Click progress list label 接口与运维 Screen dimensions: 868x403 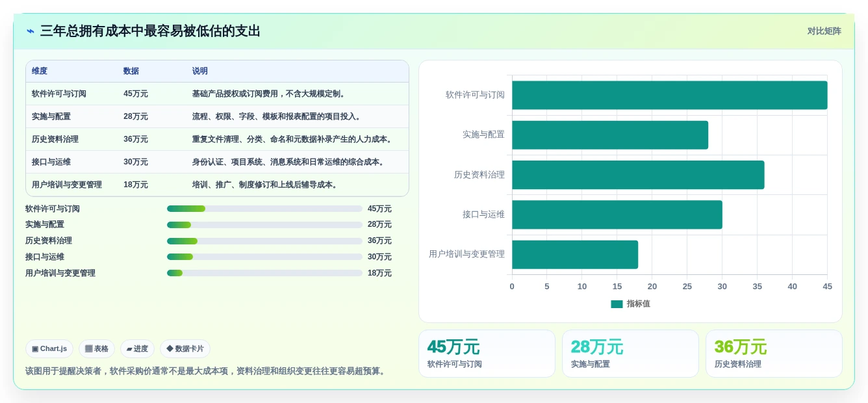[x=45, y=257]
